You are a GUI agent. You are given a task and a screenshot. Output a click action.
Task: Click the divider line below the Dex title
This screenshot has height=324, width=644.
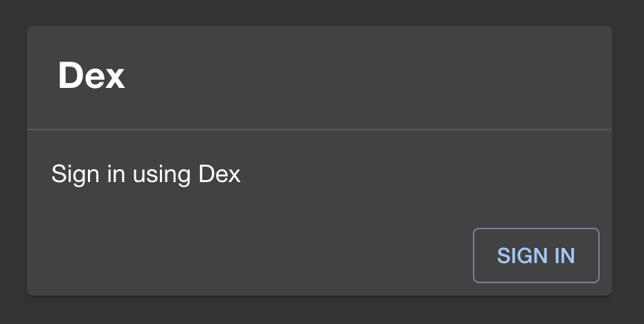click(319, 129)
